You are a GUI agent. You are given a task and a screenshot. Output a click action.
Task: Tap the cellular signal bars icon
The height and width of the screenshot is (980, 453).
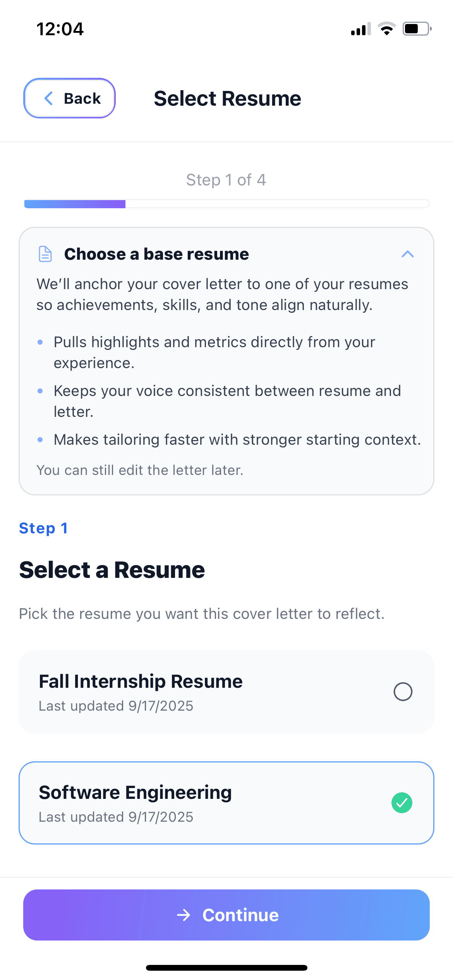click(x=360, y=29)
